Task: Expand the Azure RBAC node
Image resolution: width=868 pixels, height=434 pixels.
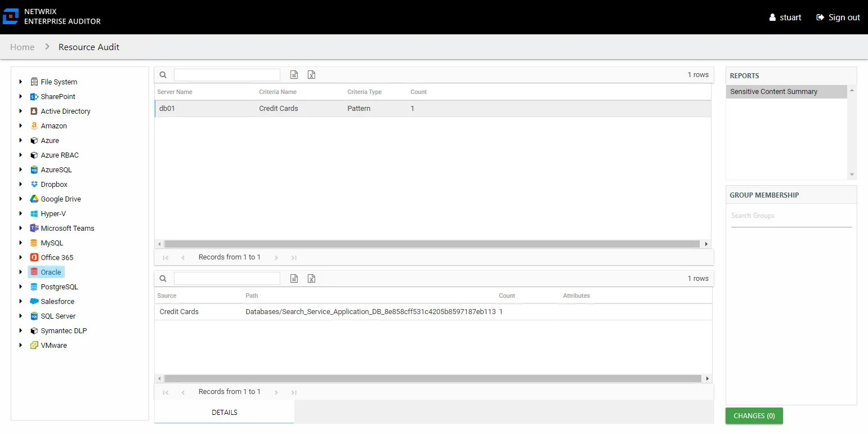Action: (21, 155)
